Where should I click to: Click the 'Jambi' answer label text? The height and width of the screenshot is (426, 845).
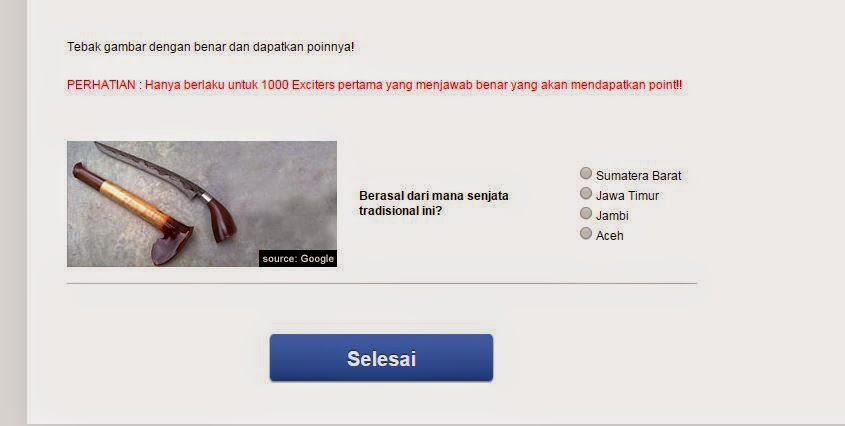[x=612, y=216]
